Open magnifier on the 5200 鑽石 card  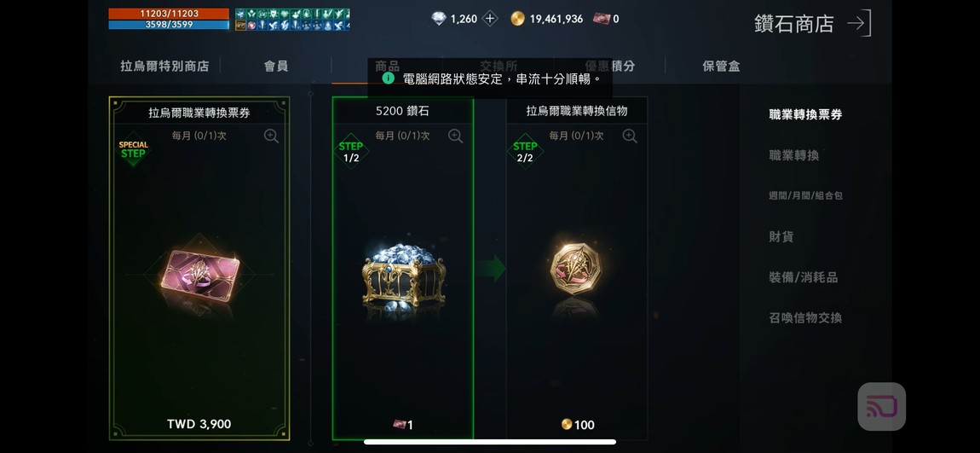click(x=456, y=136)
